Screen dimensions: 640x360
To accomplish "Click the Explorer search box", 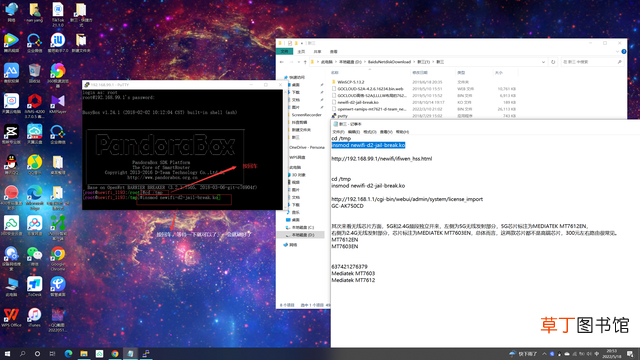I will pos(592,62).
